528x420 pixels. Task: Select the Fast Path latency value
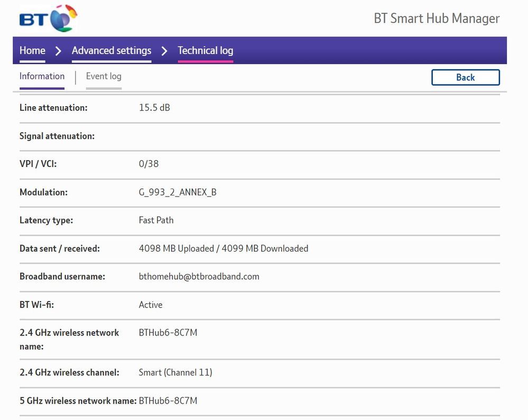click(156, 220)
